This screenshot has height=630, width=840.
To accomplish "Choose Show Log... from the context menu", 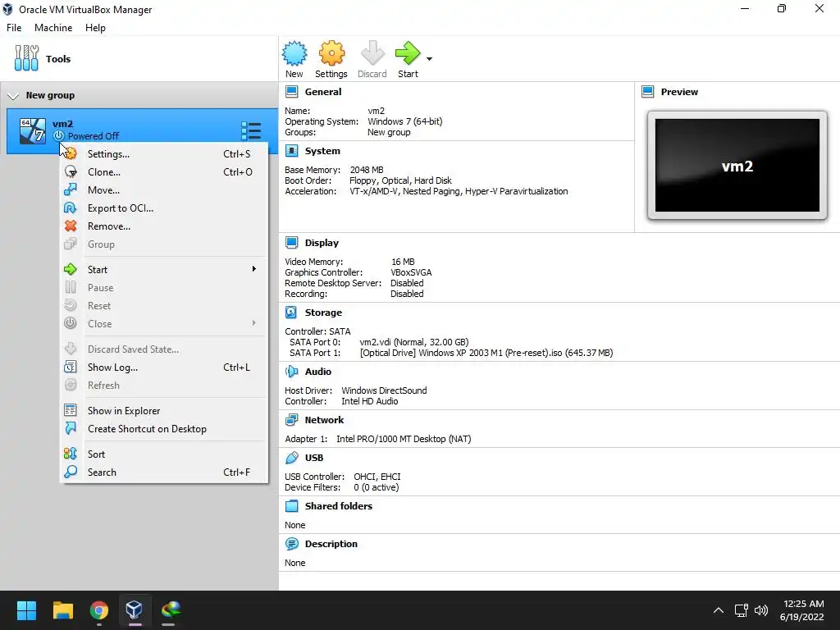I will point(164,367).
